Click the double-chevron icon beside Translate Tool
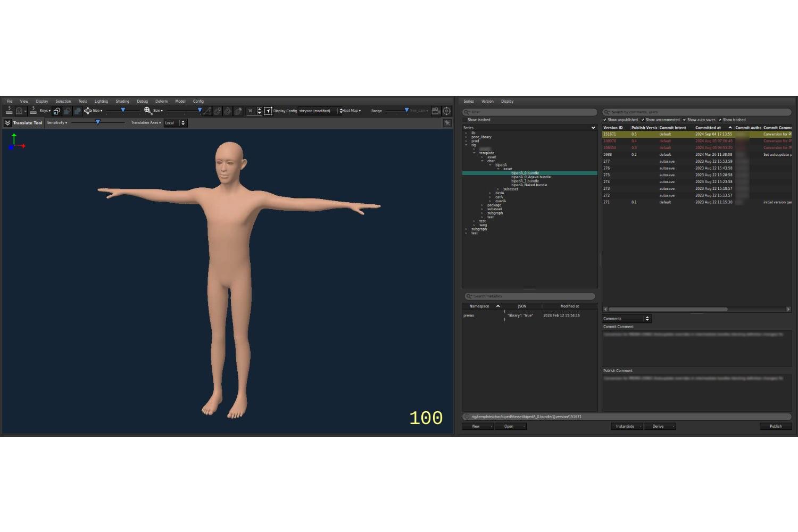Screen dimensions: 798x532 (7, 123)
